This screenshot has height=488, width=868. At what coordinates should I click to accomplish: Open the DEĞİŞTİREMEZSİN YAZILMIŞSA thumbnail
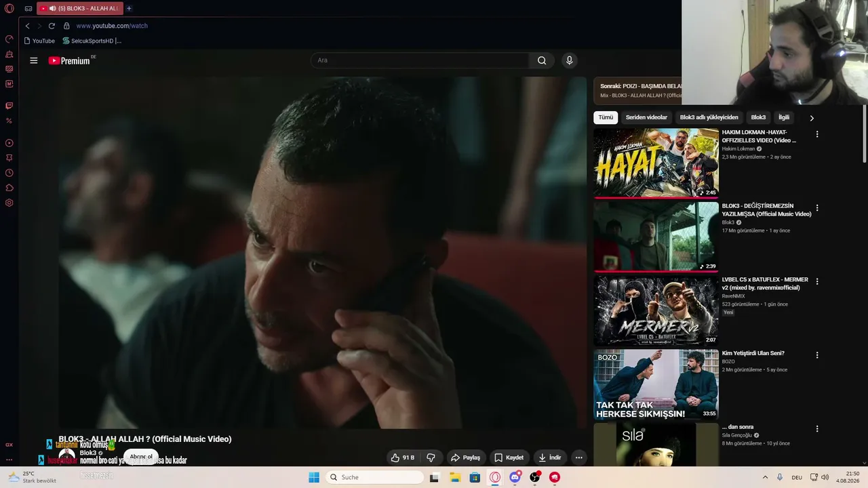[x=656, y=237]
